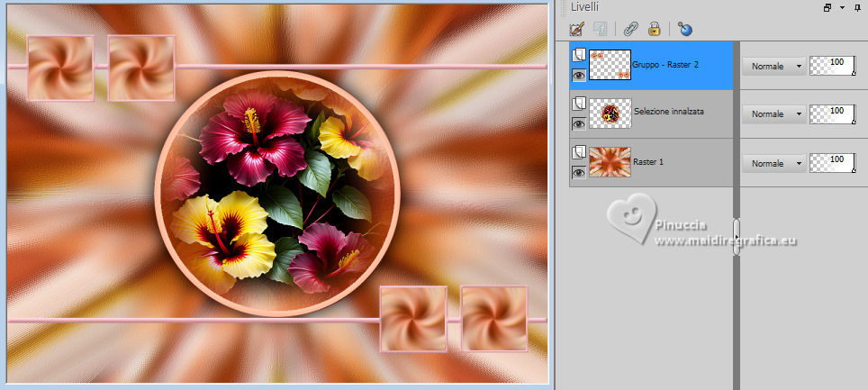Image resolution: width=868 pixels, height=390 pixels.
Task: Click the layers panel vertical splitter handle
Action: click(737, 237)
